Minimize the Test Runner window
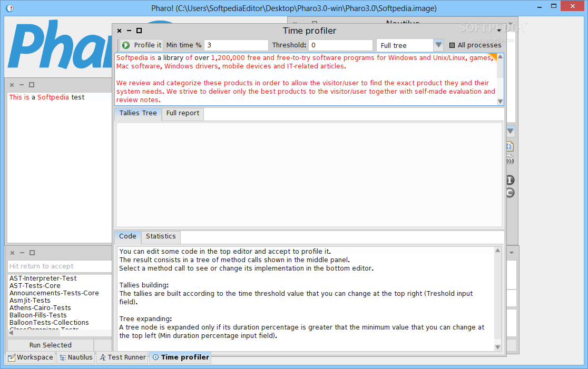This screenshot has width=588, height=369. pos(22,253)
